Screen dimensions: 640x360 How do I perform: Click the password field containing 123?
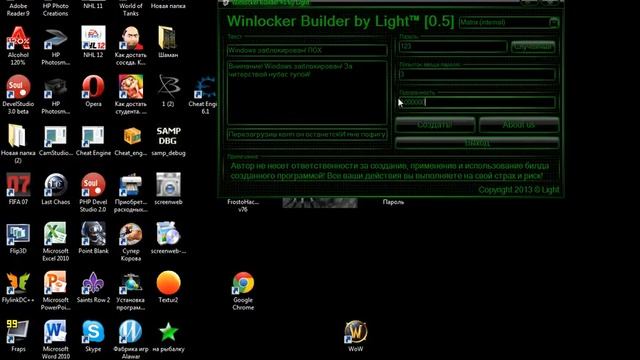pos(453,47)
